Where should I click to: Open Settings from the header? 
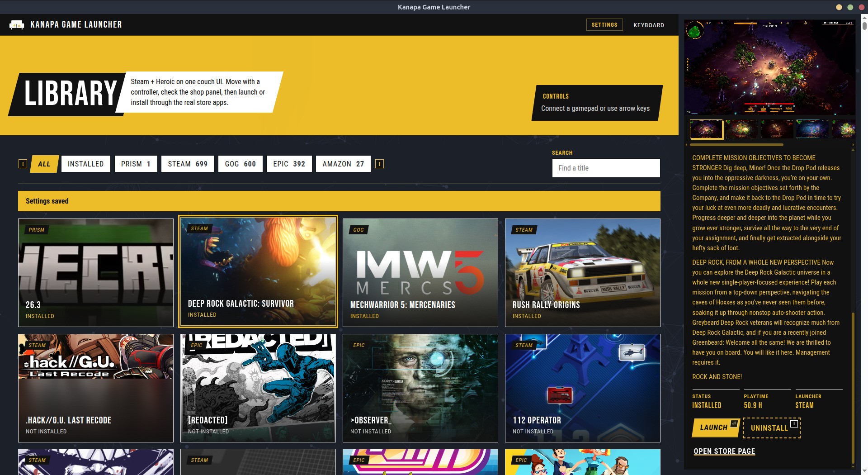tap(604, 24)
